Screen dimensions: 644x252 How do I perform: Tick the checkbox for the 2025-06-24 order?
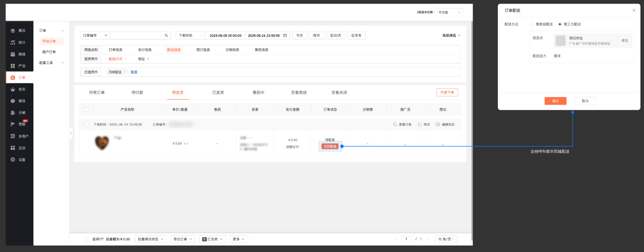86,124
